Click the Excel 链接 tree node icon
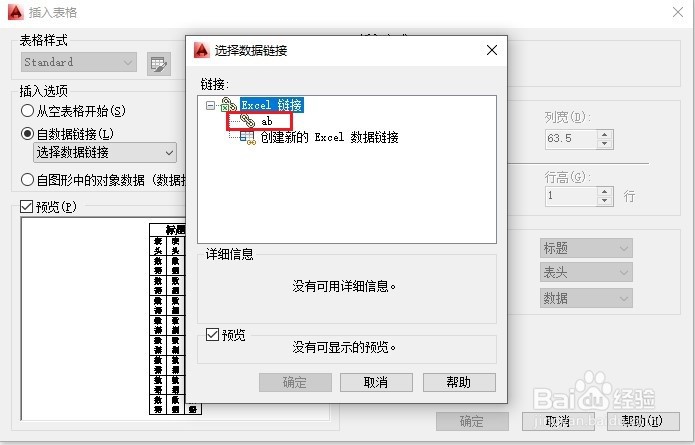The image size is (695, 445). [228, 105]
